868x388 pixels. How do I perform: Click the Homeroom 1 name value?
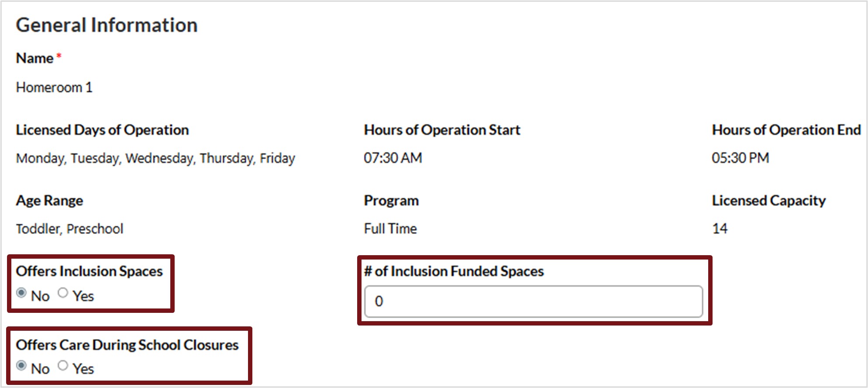(x=54, y=87)
